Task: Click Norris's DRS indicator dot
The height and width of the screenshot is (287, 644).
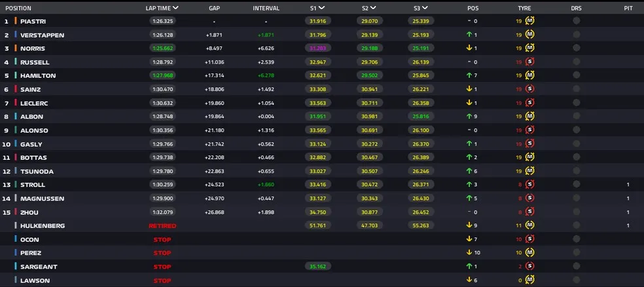Action: pos(576,48)
